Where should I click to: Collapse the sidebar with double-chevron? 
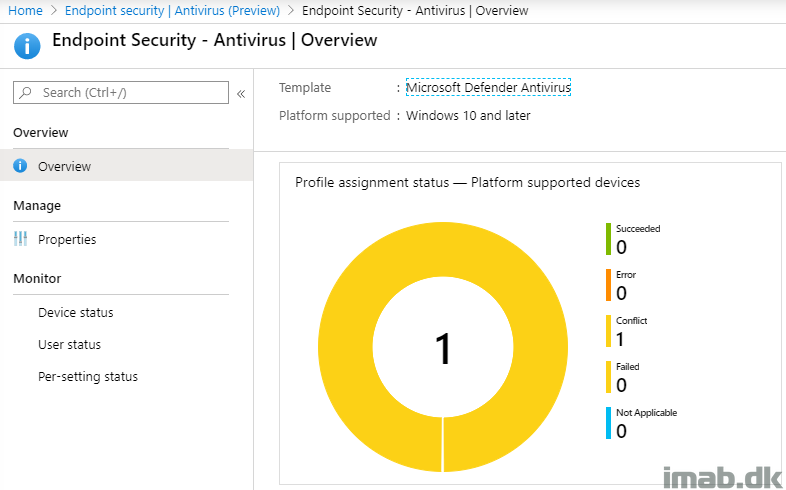(x=241, y=94)
